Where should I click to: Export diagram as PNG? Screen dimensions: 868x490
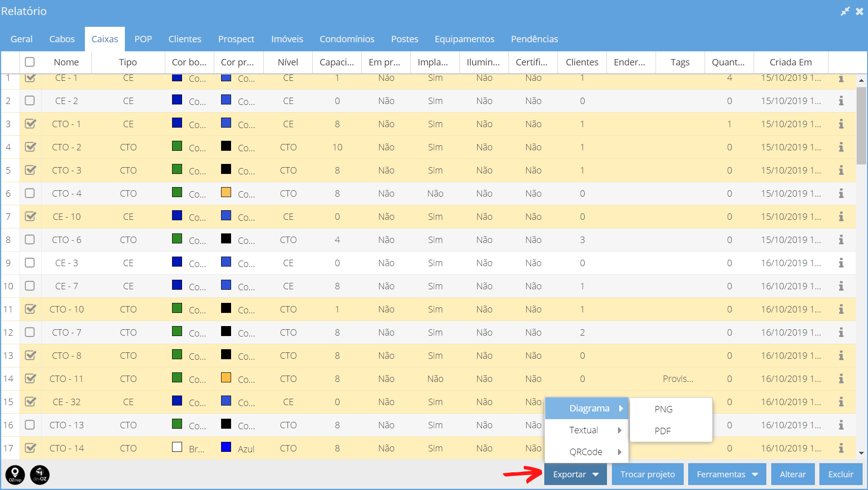tap(671, 409)
